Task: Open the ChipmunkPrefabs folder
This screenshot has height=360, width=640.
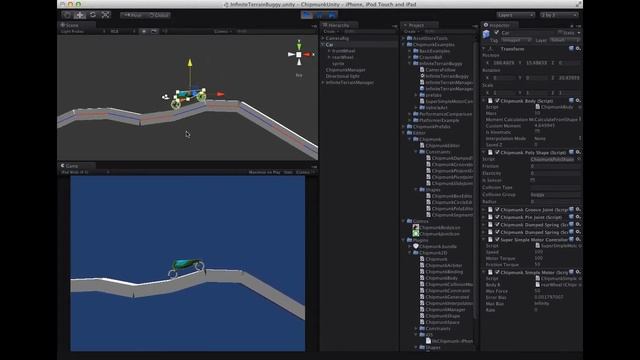Action: pyautogui.click(x=429, y=127)
